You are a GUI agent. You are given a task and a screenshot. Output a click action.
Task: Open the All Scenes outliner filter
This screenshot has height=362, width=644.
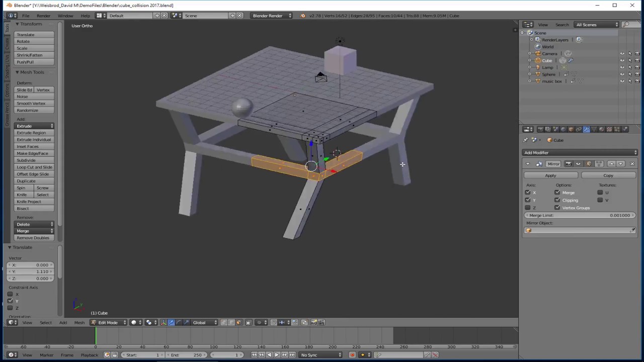[x=597, y=25]
